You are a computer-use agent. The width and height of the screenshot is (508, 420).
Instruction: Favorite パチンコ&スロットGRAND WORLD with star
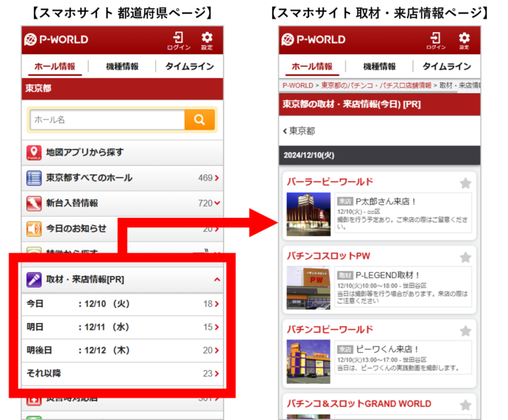coord(466,405)
